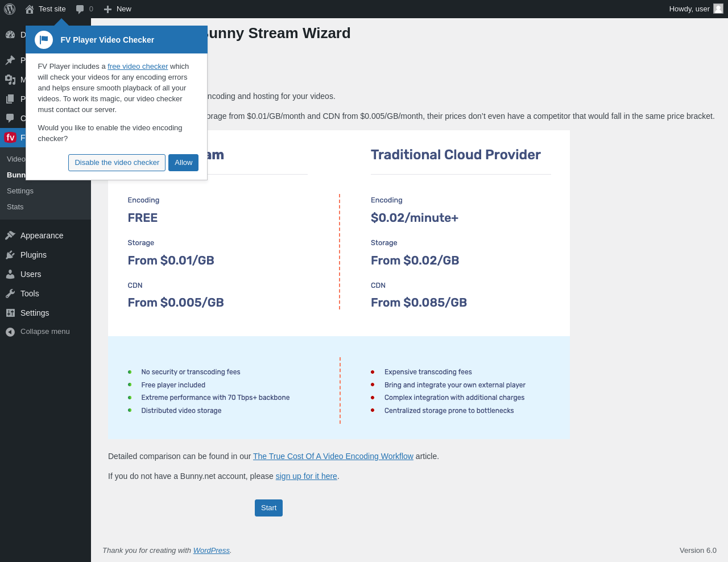728x562 pixels.
Task: Go to Tools in the sidebar
Action: (x=45, y=294)
